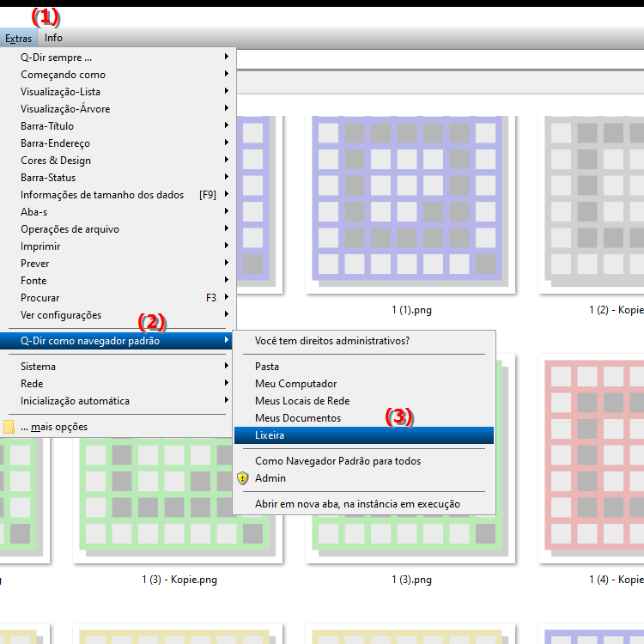The width and height of the screenshot is (644, 644).
Task: Open the Aba-s submenu
Action: coord(118,212)
